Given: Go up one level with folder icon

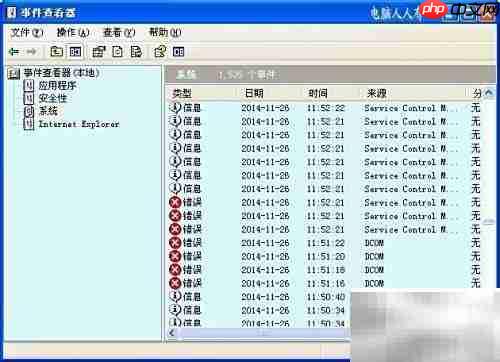Looking at the screenshot, I should 57,51.
